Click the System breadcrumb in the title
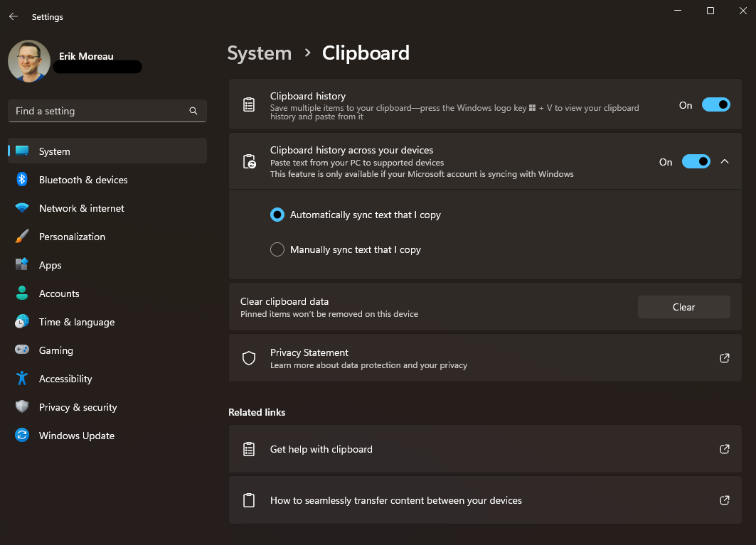 259,53
